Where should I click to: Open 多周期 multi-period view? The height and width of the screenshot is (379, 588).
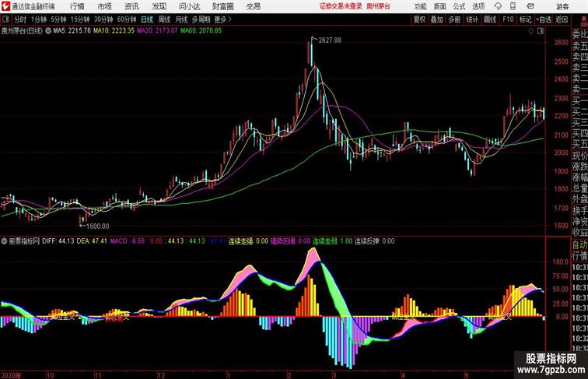point(201,19)
